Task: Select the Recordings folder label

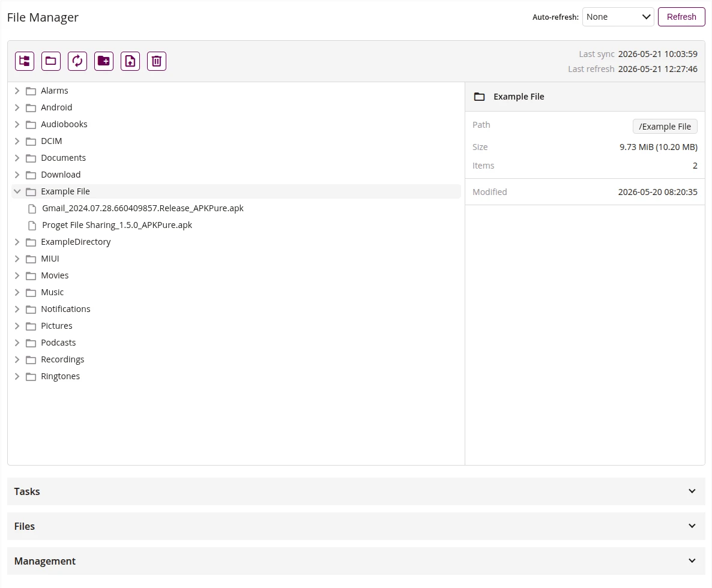Action: [62, 359]
